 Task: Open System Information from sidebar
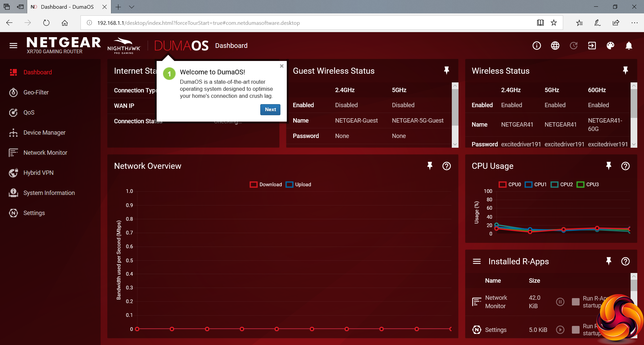[x=49, y=193]
